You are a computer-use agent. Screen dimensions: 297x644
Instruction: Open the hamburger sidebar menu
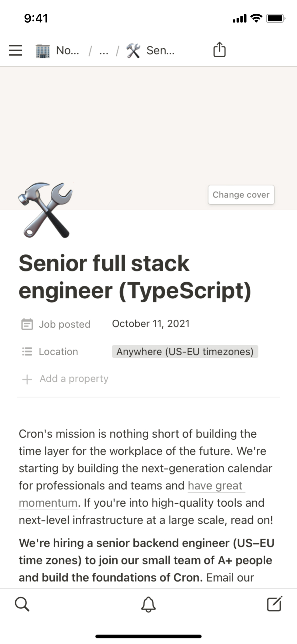pos(16,50)
